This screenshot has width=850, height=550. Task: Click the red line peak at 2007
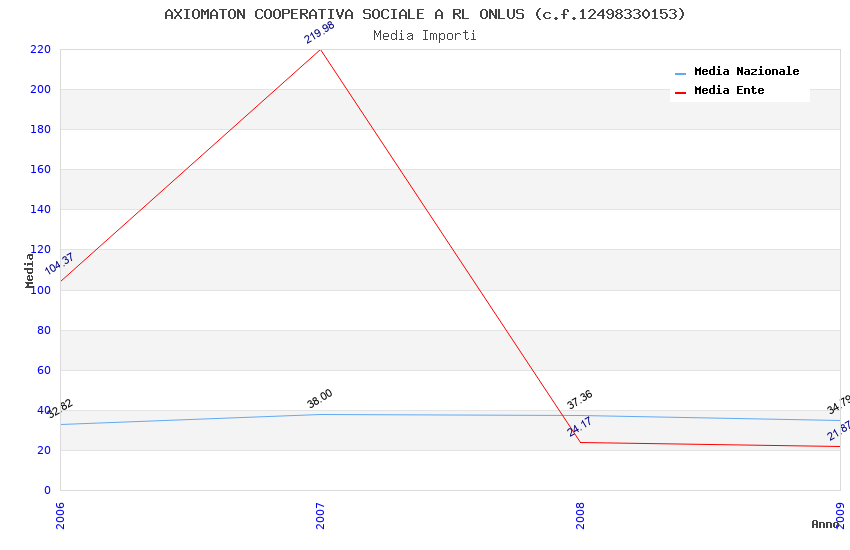(320, 50)
